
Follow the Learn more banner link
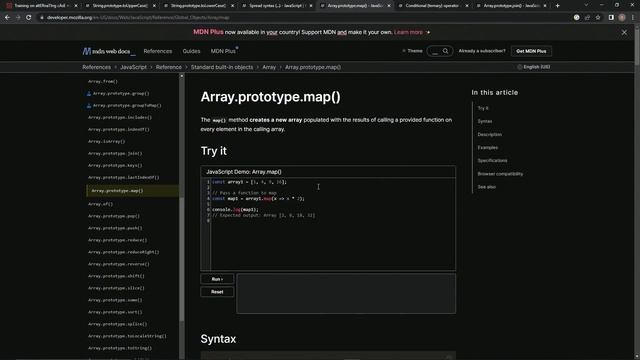click(408, 32)
